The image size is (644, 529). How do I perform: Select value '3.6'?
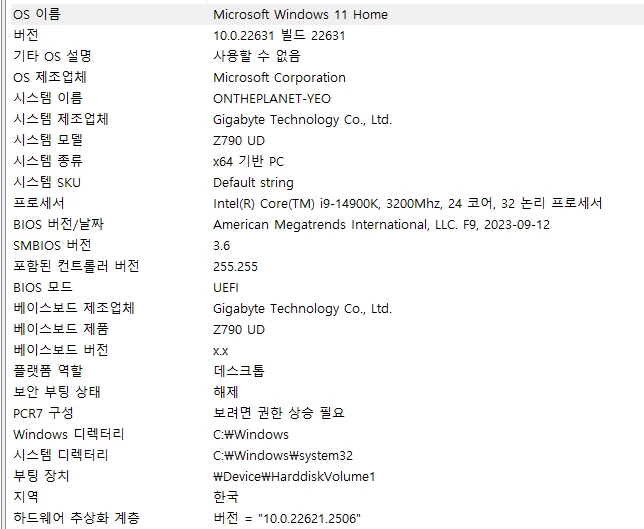pos(222,246)
